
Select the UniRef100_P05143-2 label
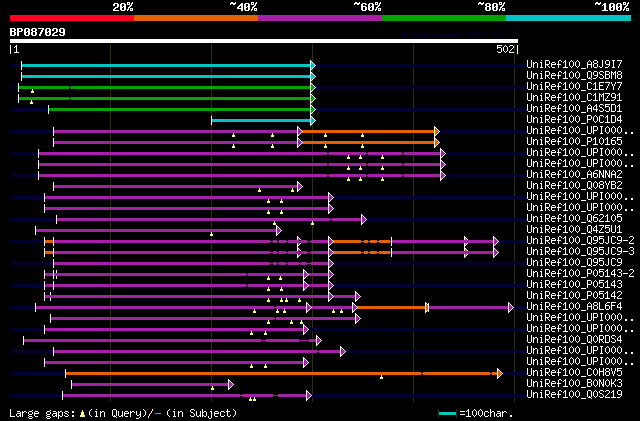[x=580, y=274]
